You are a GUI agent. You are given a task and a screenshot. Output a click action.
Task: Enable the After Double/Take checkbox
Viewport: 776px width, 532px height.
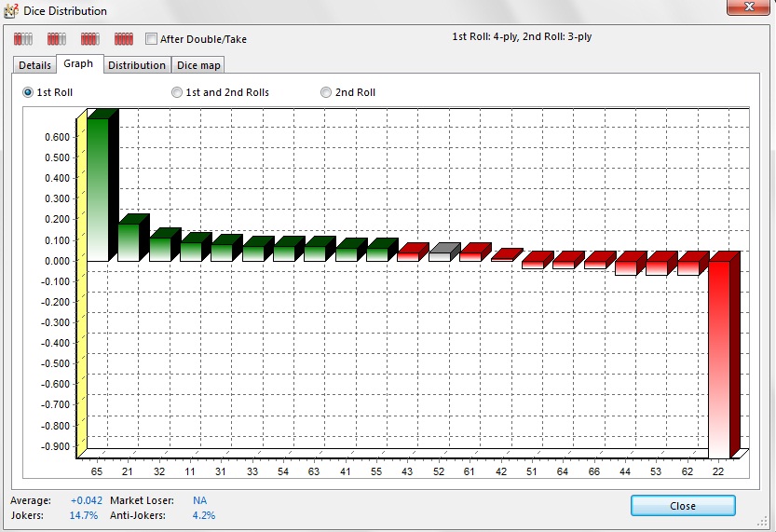pos(152,39)
